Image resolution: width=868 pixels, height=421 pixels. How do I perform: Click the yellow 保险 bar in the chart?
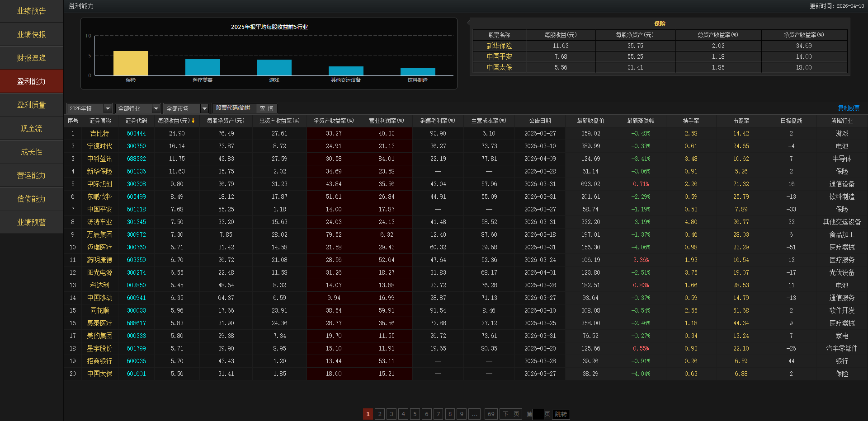point(131,63)
